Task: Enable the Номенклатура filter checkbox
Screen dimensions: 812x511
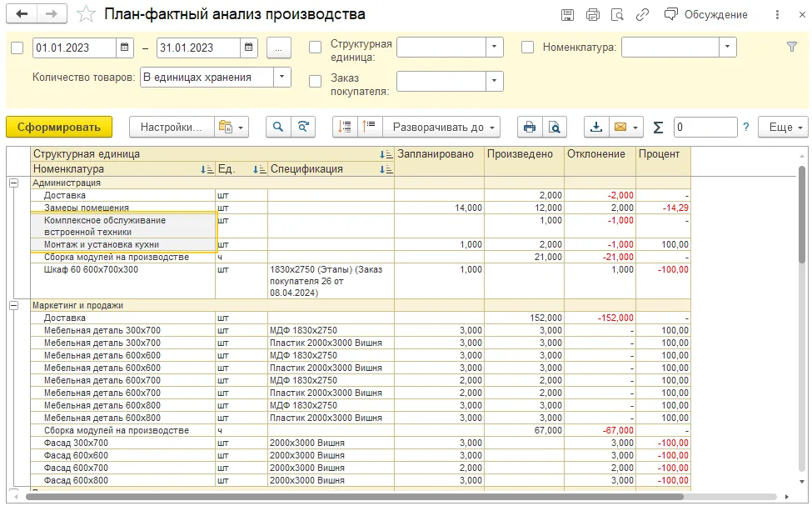Action: coord(527,48)
